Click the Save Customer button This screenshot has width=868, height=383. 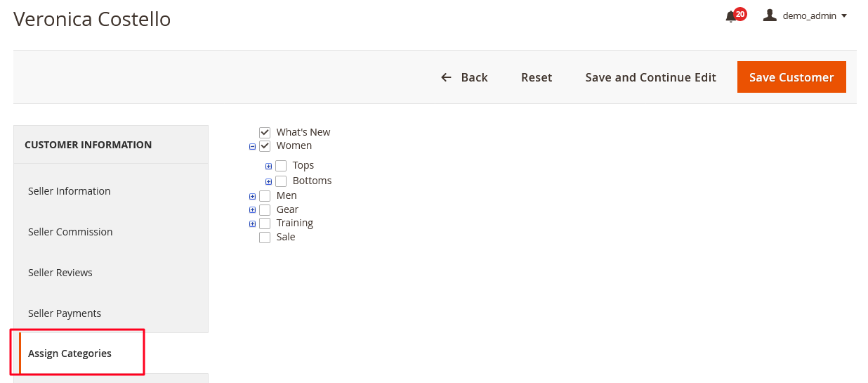pyautogui.click(x=791, y=77)
